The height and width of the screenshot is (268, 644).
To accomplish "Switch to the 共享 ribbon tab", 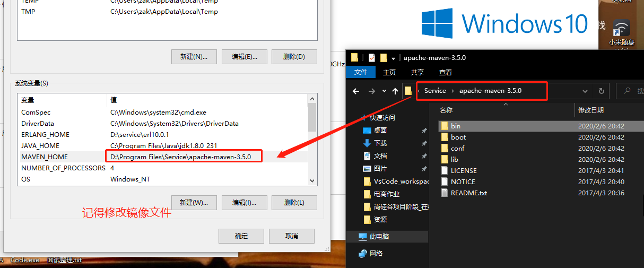I will [417, 72].
